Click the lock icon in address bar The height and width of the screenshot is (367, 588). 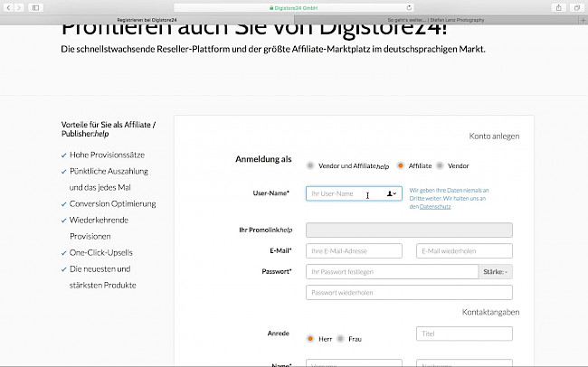coord(271,8)
